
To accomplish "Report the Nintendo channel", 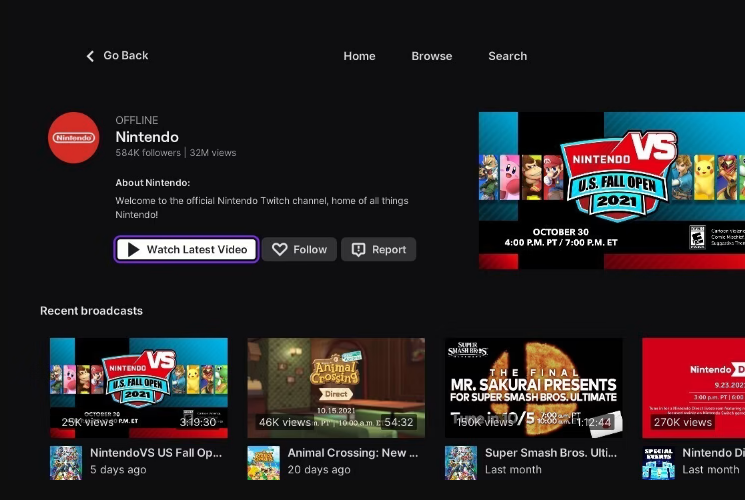I will coord(379,250).
